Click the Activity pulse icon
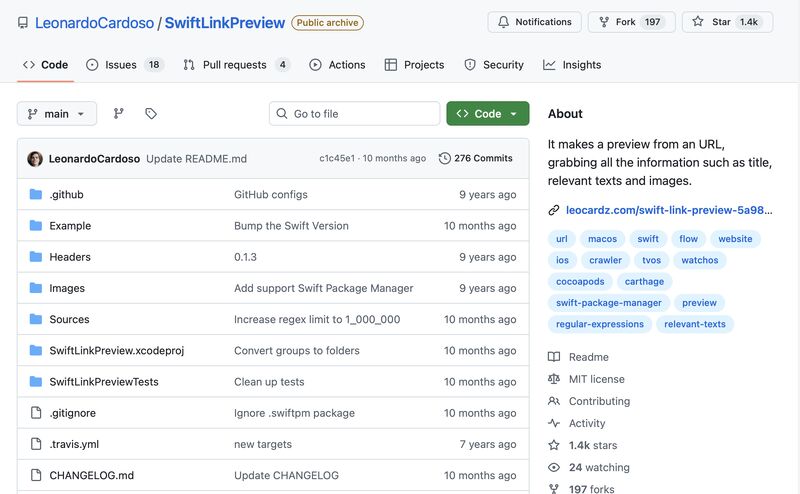800x494 pixels. pos(554,423)
